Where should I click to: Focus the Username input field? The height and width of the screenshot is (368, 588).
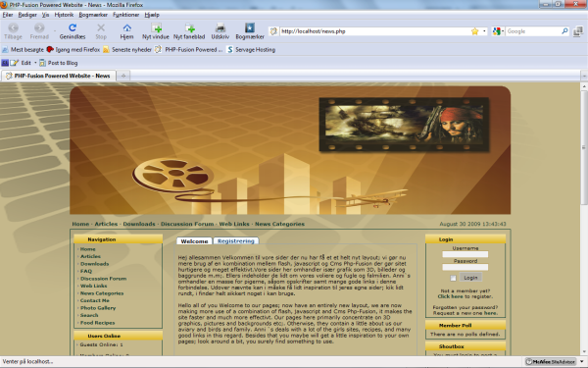click(465, 254)
